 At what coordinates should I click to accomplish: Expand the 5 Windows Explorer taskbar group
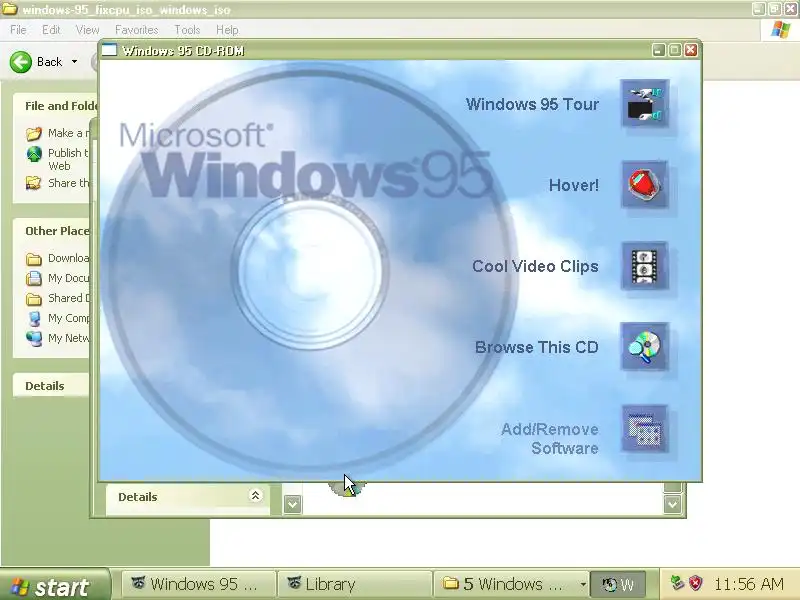[511, 584]
